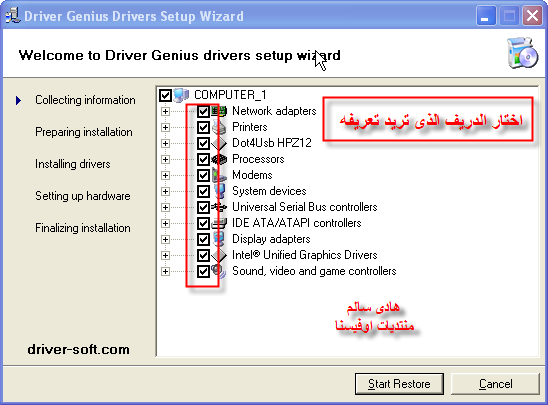Uncheck the Network adapters checkbox

(x=203, y=111)
